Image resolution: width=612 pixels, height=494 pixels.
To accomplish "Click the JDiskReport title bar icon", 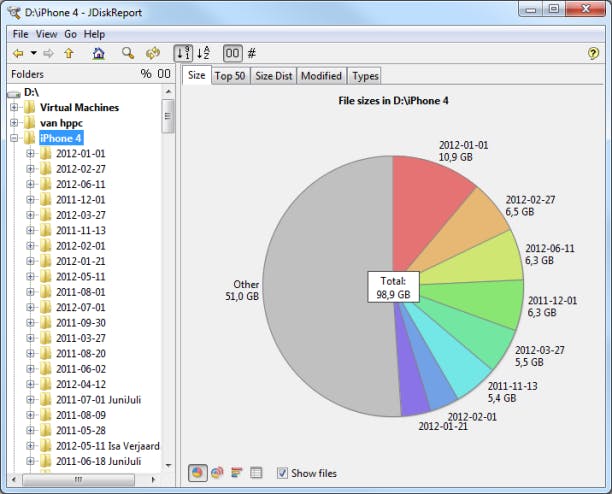I will [14, 12].
